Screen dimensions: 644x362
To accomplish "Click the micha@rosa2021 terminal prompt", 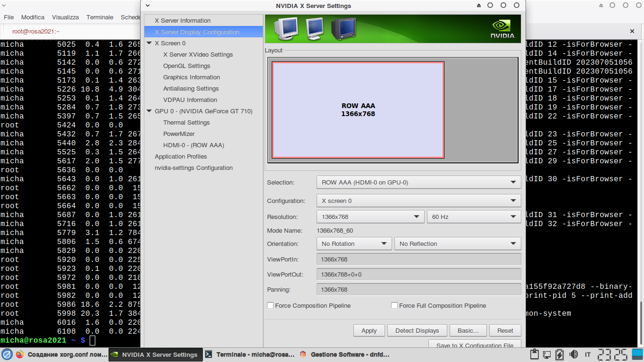I will (43, 340).
